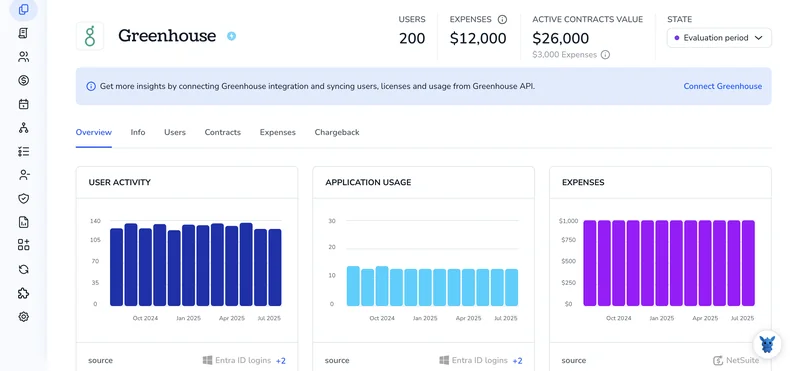800x371 pixels.
Task: Open the add-apps grid sidebar icon
Action: 23,245
